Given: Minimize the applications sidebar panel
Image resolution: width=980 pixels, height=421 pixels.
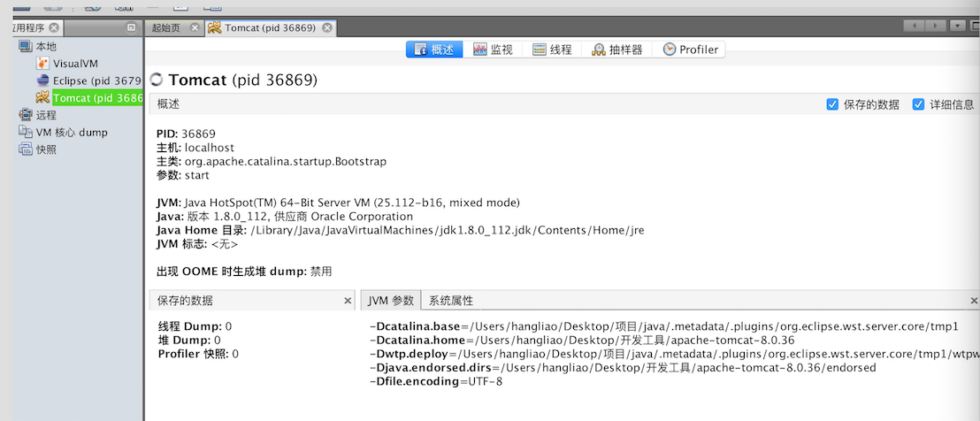Looking at the screenshot, I should pyautogui.click(x=131, y=27).
